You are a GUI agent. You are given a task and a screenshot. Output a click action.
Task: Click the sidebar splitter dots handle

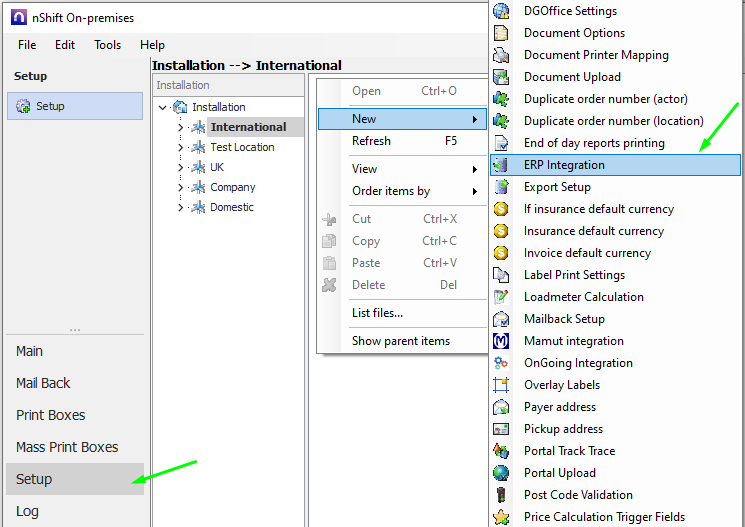(75, 329)
